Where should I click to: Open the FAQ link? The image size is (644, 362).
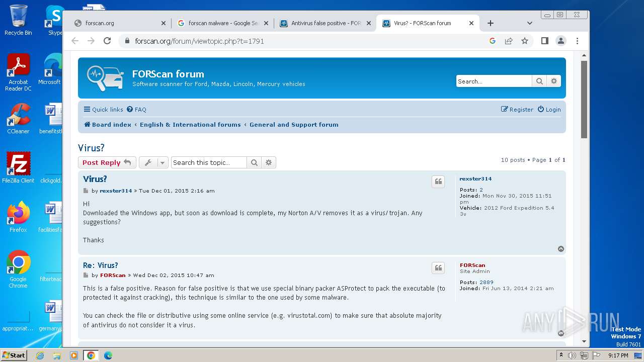pos(137,110)
